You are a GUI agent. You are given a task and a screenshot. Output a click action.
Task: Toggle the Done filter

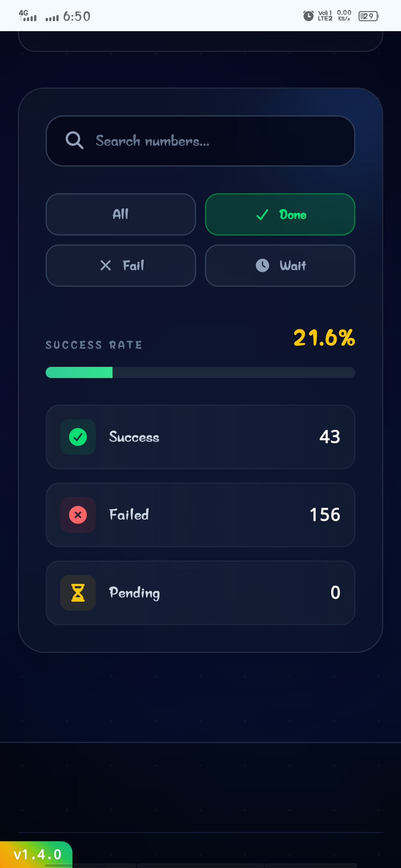280,214
